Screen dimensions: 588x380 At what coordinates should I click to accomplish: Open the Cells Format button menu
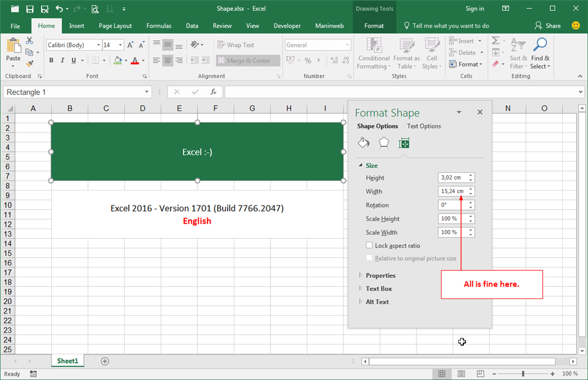pyautogui.click(x=466, y=64)
